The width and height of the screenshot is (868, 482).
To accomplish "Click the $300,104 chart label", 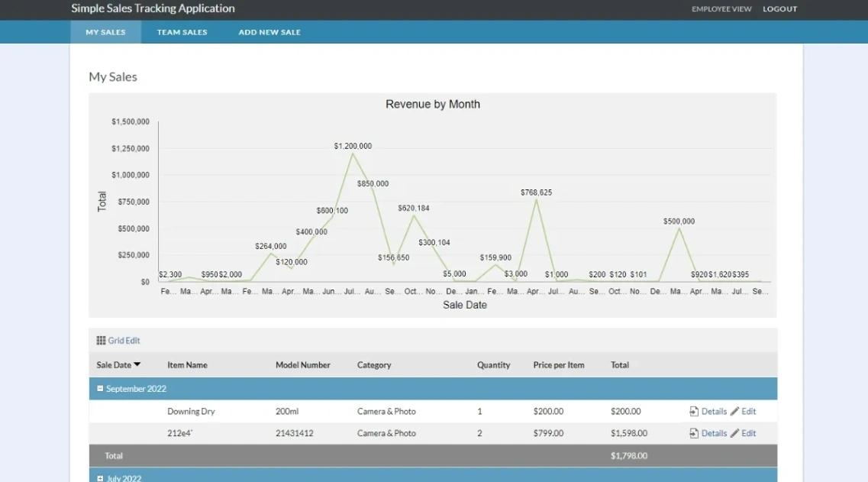I will point(434,243).
